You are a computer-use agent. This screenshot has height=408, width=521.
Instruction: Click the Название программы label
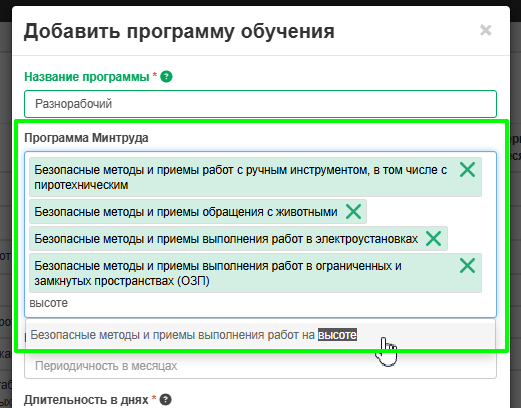pos(87,77)
